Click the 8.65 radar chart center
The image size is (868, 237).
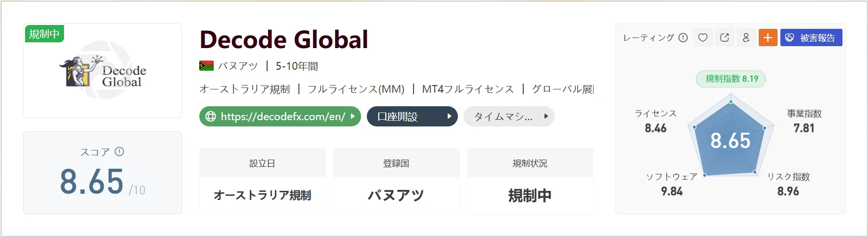tap(730, 141)
